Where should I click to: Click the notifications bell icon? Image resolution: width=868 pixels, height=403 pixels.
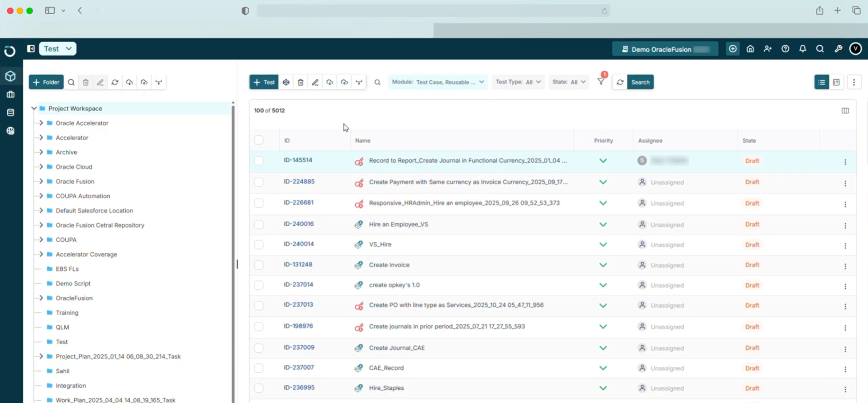803,49
